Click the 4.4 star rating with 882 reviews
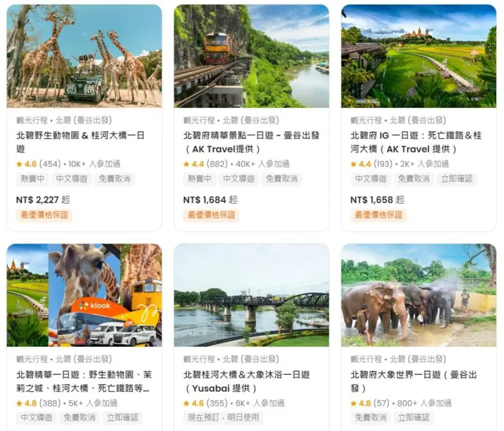504x431 pixels. click(206, 164)
